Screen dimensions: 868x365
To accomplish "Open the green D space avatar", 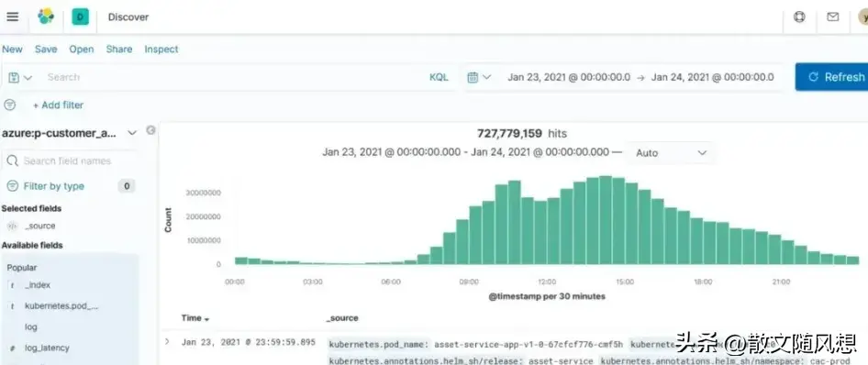I will click(x=80, y=17).
